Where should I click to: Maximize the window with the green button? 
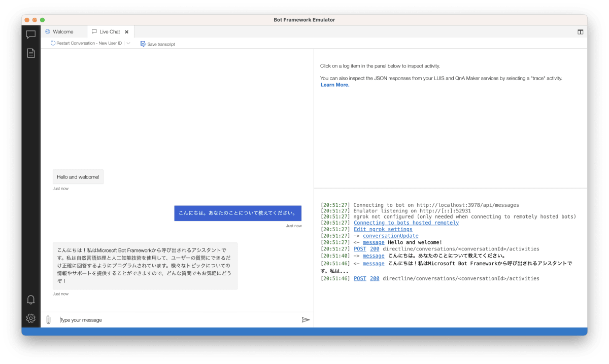[43, 20]
